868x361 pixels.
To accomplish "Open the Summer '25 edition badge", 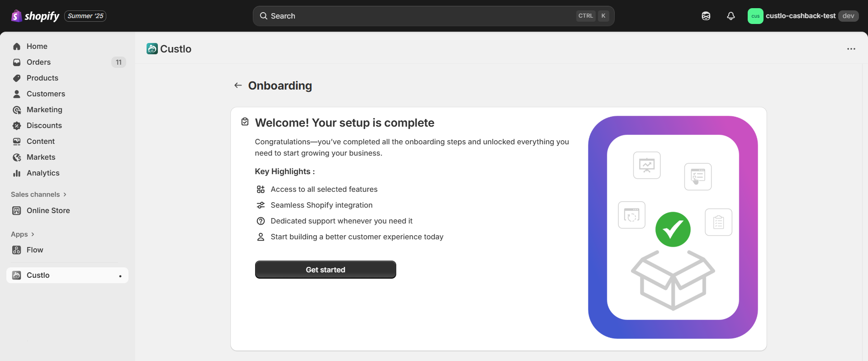I will [x=85, y=16].
